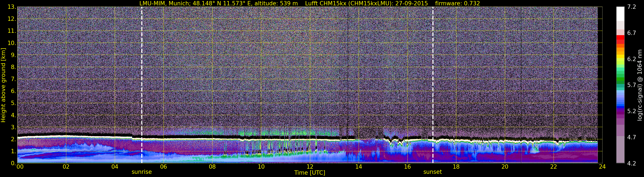Click the y-axis tick label 10.

point(12,43)
